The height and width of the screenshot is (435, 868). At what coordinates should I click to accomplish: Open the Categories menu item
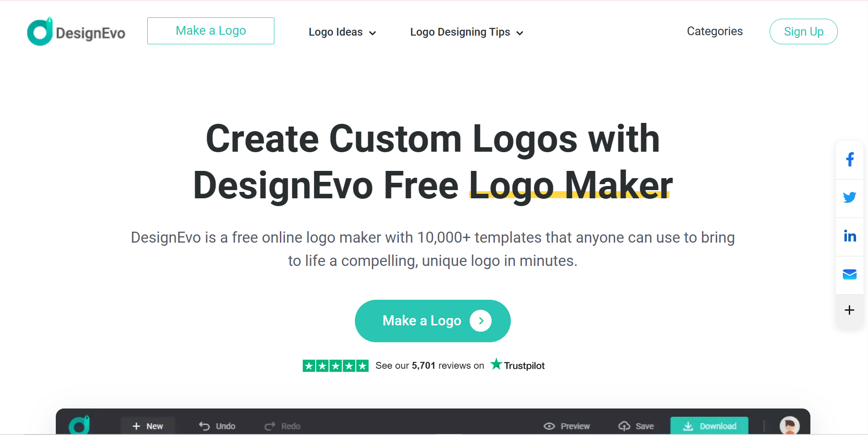click(715, 31)
